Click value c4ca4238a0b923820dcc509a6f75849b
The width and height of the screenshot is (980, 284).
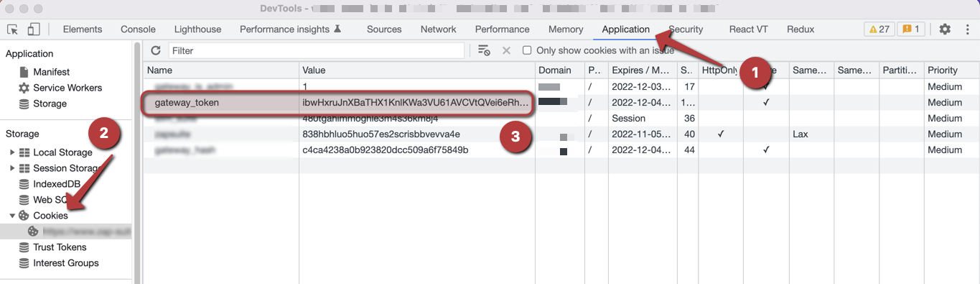[x=386, y=150]
